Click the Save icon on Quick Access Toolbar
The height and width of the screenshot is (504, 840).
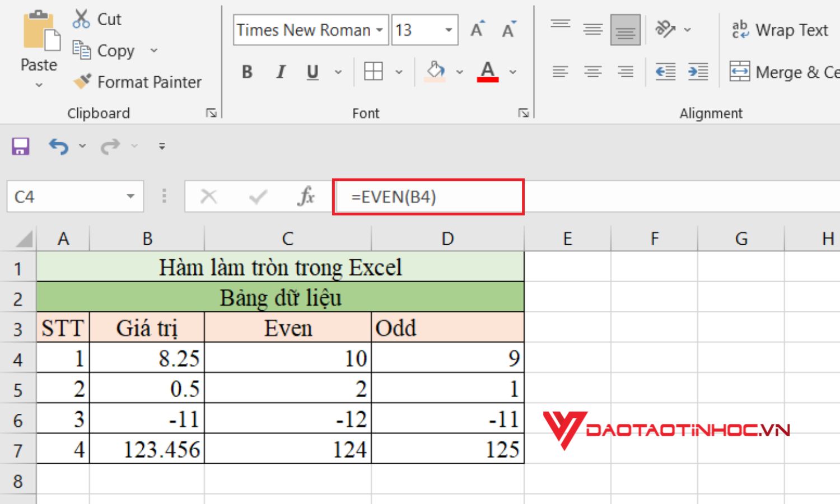pos(20,146)
